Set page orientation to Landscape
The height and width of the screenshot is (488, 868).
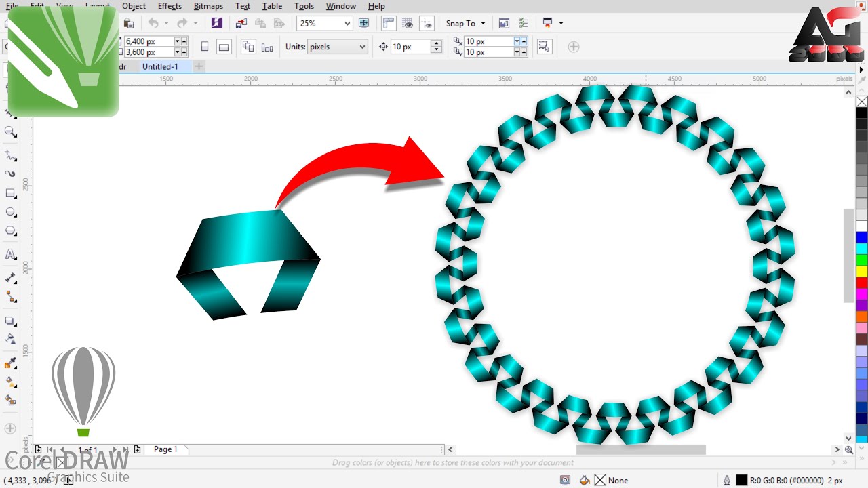(224, 47)
